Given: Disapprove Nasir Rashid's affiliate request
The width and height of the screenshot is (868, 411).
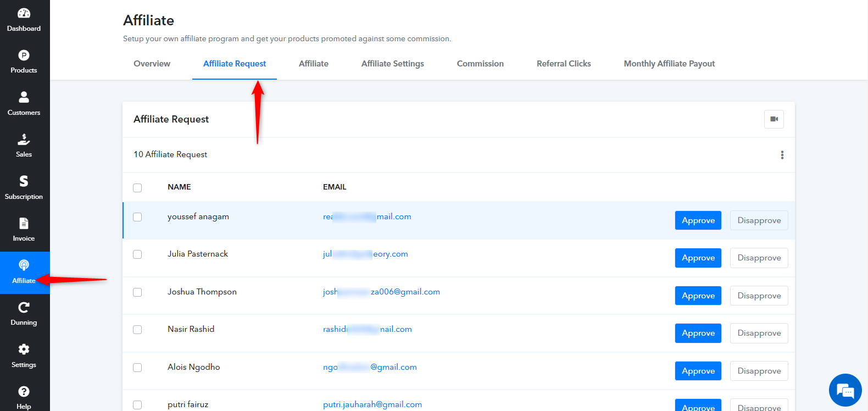Looking at the screenshot, I should [759, 333].
